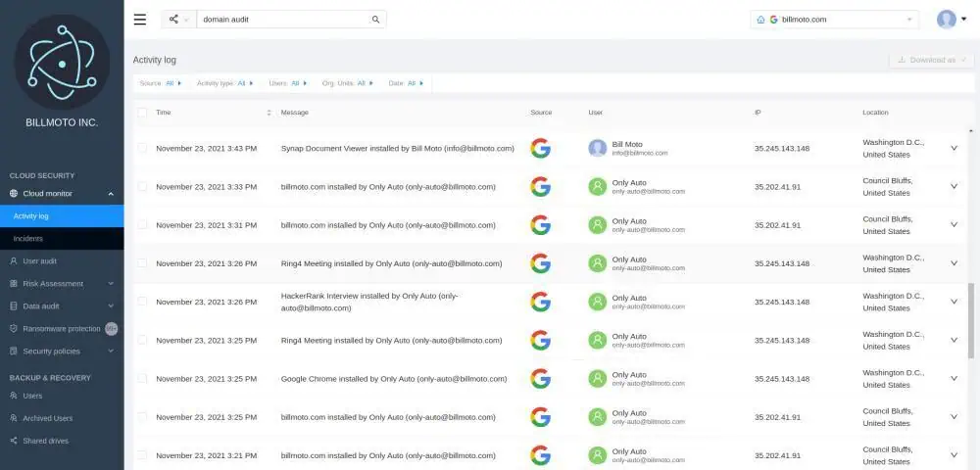Check the 3:21 PM row checkbox
This screenshot has height=470, width=980.
coord(142,455)
